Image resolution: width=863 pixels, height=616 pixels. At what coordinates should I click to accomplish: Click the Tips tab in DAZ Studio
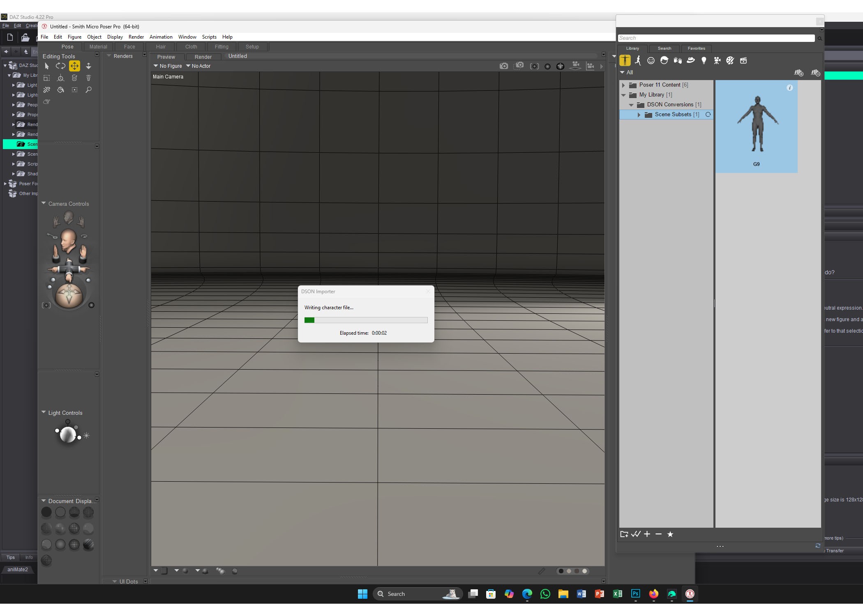coord(11,557)
